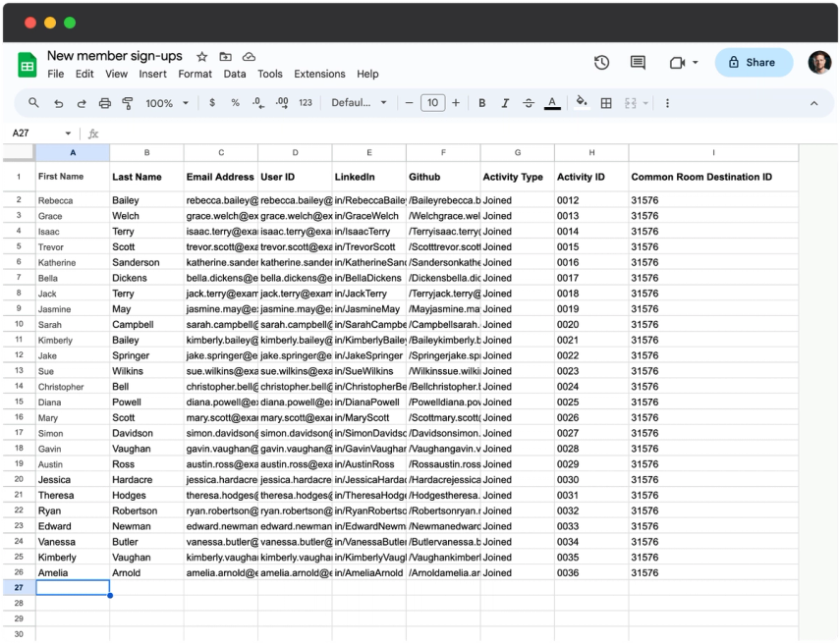Screen dimensions: 840x644
Task: Open the Data menu
Action: pyautogui.click(x=235, y=74)
